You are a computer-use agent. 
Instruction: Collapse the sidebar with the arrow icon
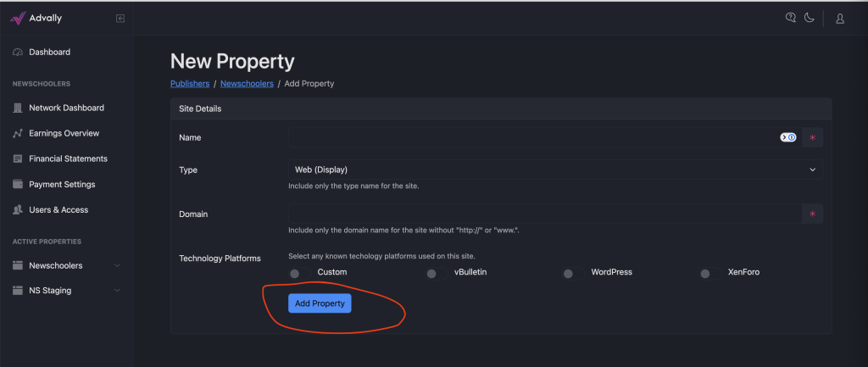(120, 19)
